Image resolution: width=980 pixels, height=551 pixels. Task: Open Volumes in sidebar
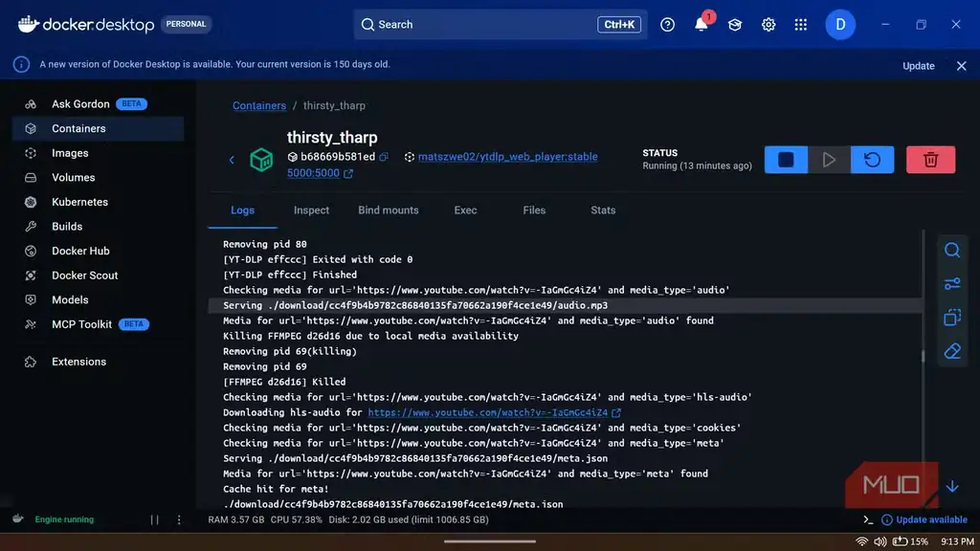pos(99,177)
